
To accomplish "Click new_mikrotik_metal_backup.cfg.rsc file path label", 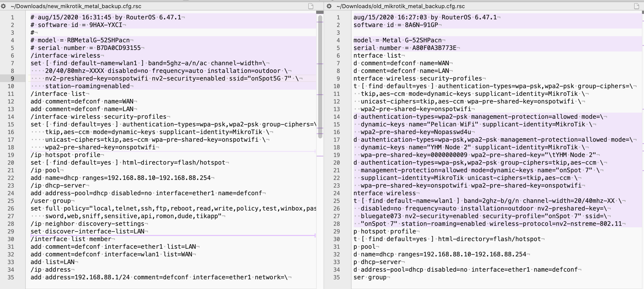I will (x=76, y=6).
